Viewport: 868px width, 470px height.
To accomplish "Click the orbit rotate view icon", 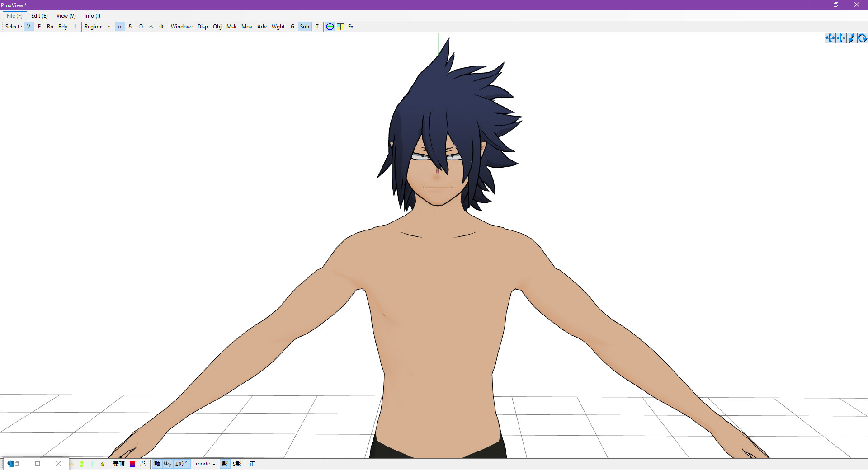I will 830,38.
